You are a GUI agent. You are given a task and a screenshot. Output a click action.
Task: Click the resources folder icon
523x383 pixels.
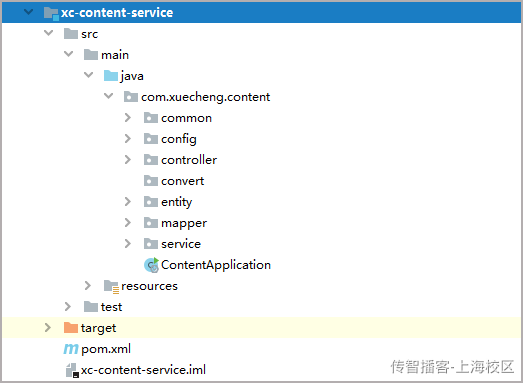click(x=111, y=287)
